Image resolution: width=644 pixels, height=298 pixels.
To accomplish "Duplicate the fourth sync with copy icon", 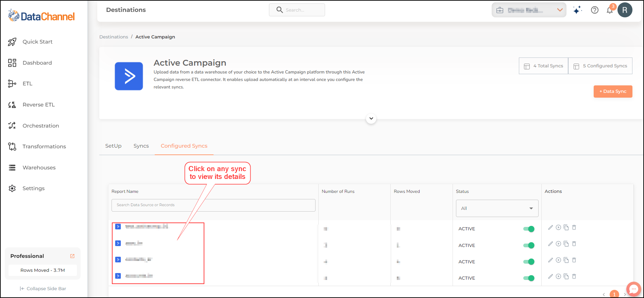I will (566, 277).
